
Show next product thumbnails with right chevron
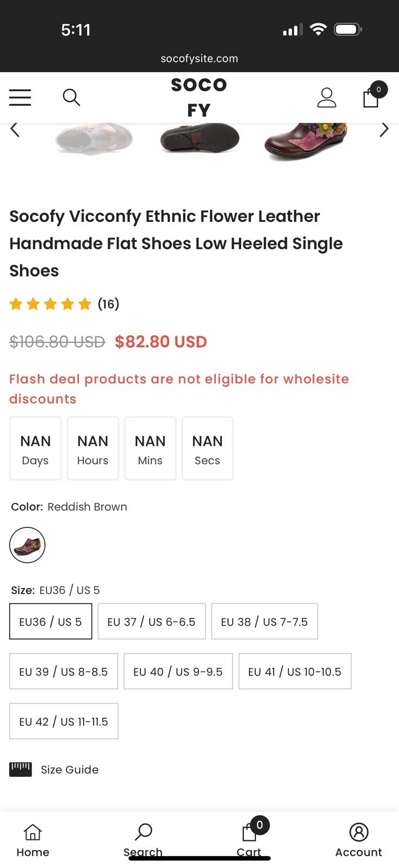384,130
